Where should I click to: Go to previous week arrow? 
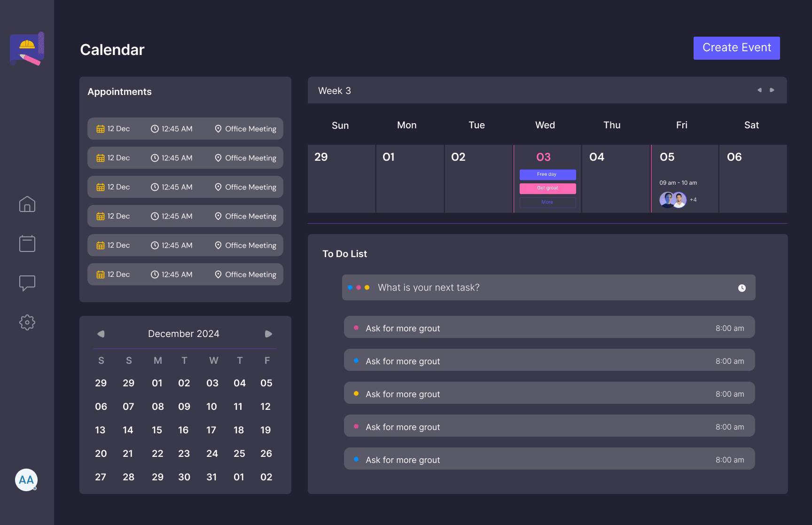tap(759, 90)
